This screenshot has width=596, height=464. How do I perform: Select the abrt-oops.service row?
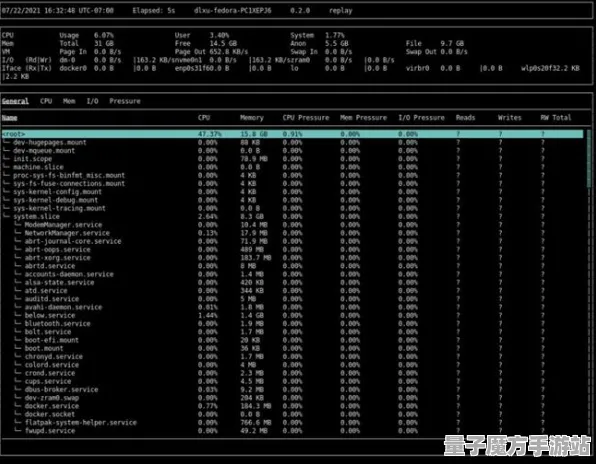tap(292, 250)
